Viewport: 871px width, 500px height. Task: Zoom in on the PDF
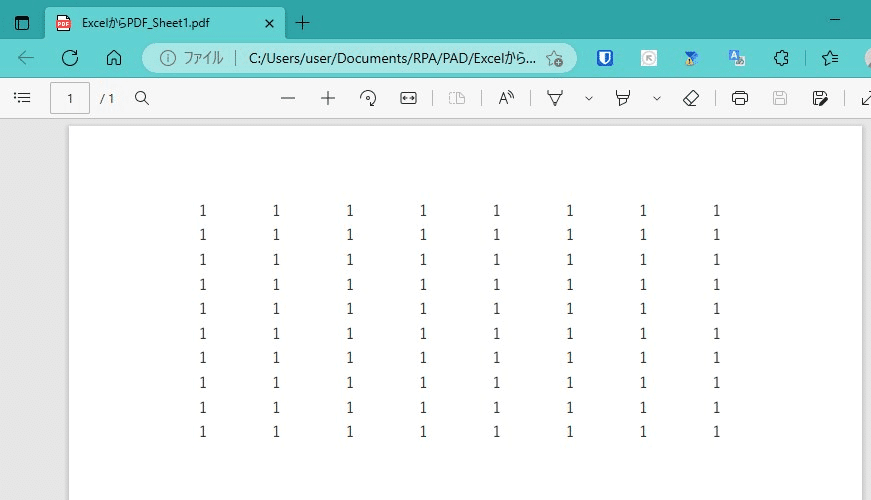pyautogui.click(x=328, y=98)
